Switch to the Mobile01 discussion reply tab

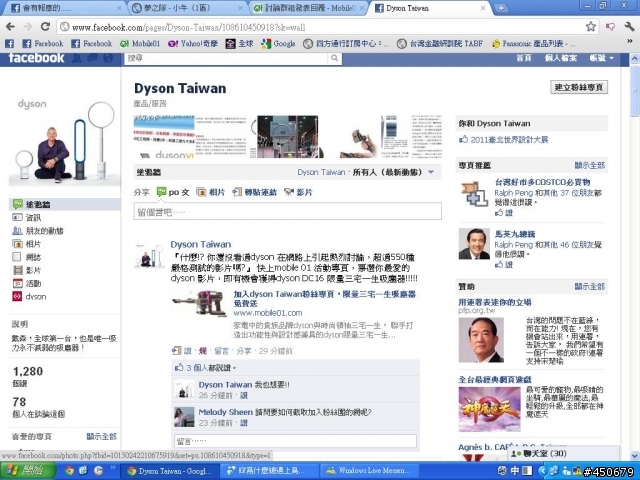pos(309,8)
